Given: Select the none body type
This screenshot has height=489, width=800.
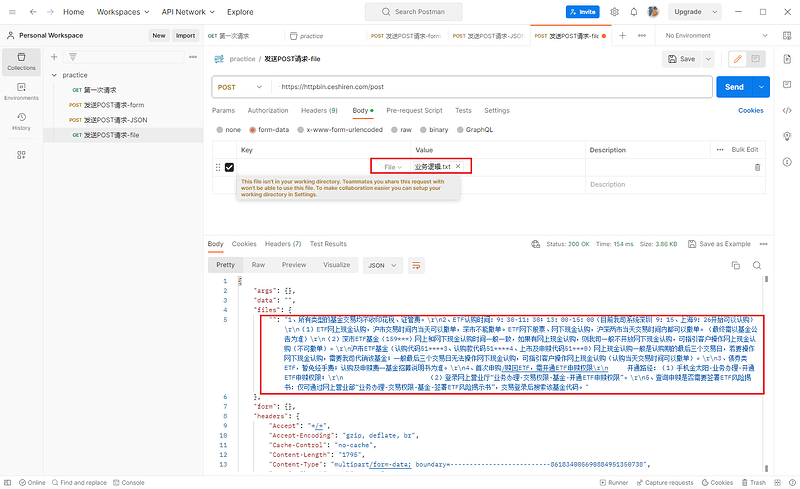Looking at the screenshot, I should click(x=219, y=130).
